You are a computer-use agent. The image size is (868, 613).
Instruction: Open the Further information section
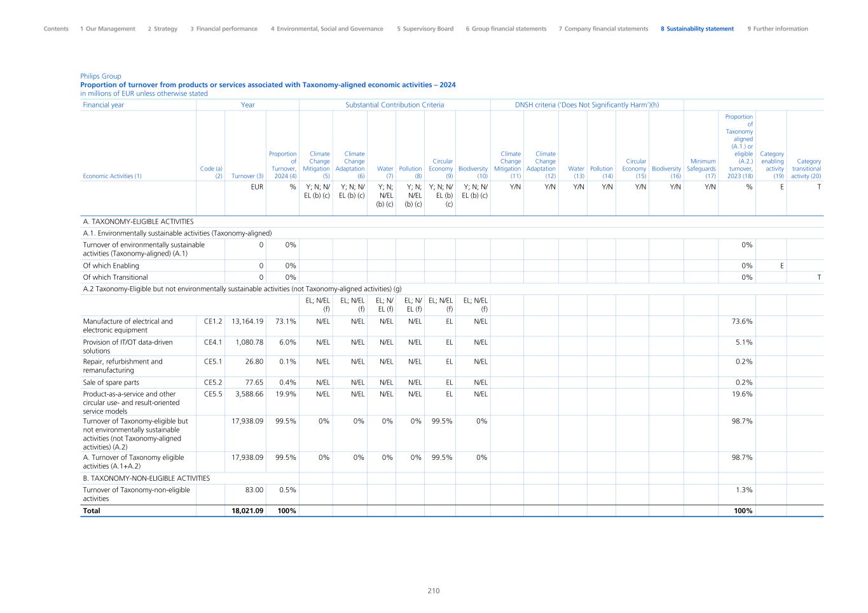[x=777, y=29]
